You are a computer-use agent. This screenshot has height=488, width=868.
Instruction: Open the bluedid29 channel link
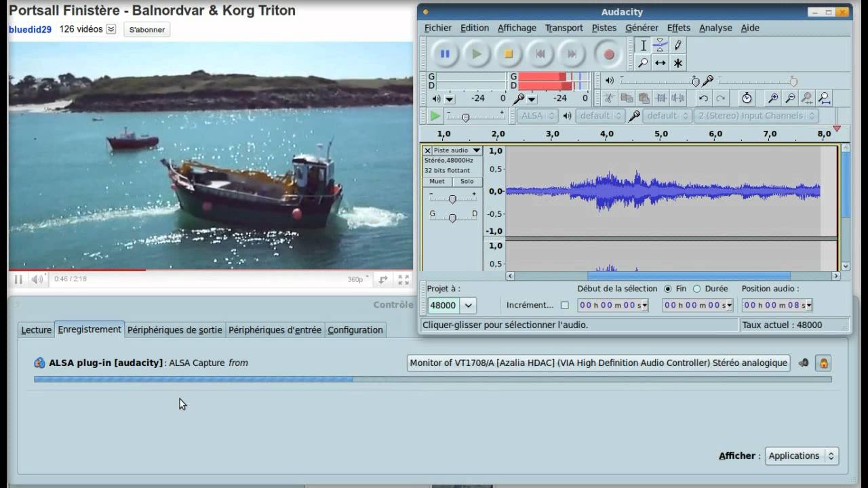point(30,30)
